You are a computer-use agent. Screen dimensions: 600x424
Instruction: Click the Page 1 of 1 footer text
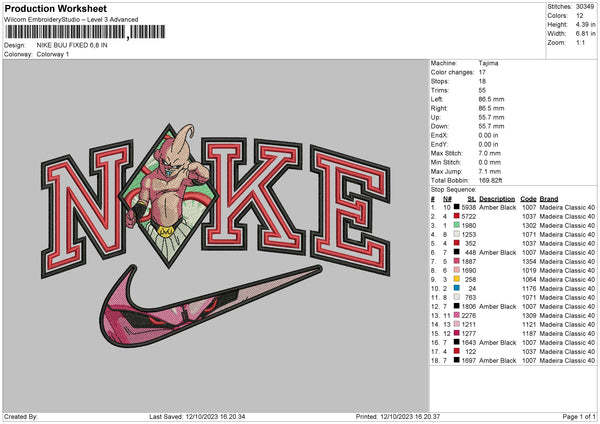[x=579, y=417]
